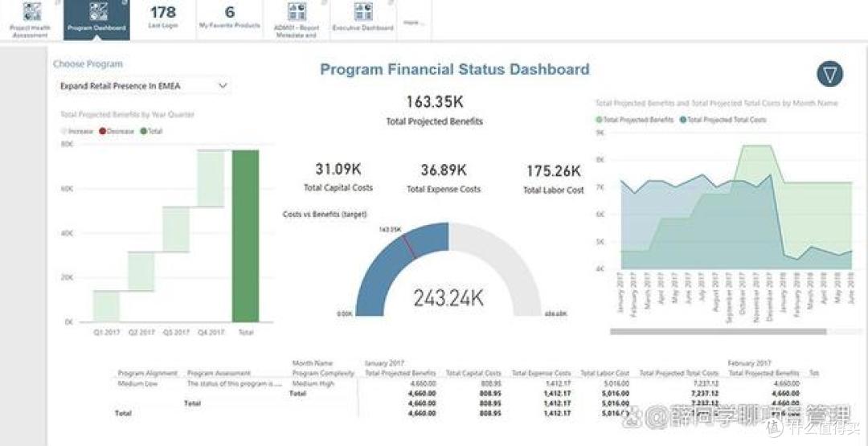The height and width of the screenshot is (446, 868).
Task: Click the Costs vs Benefits (target) label
Action: click(325, 214)
